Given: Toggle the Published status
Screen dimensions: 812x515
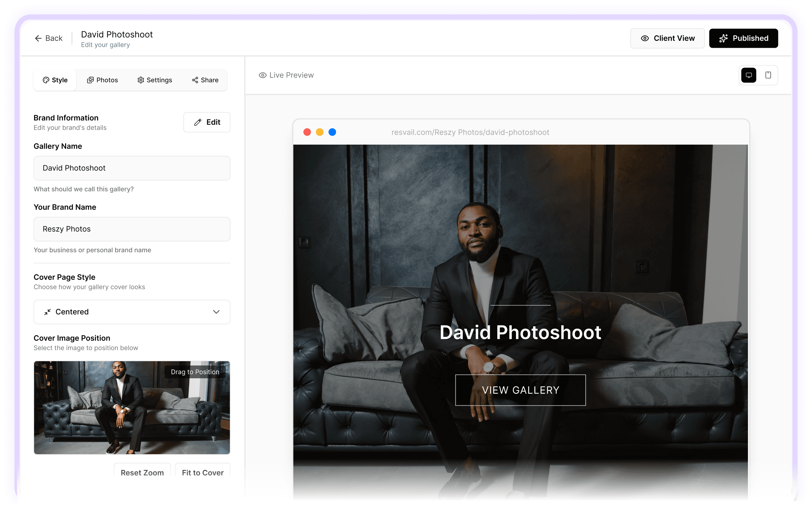Looking at the screenshot, I should 743,38.
